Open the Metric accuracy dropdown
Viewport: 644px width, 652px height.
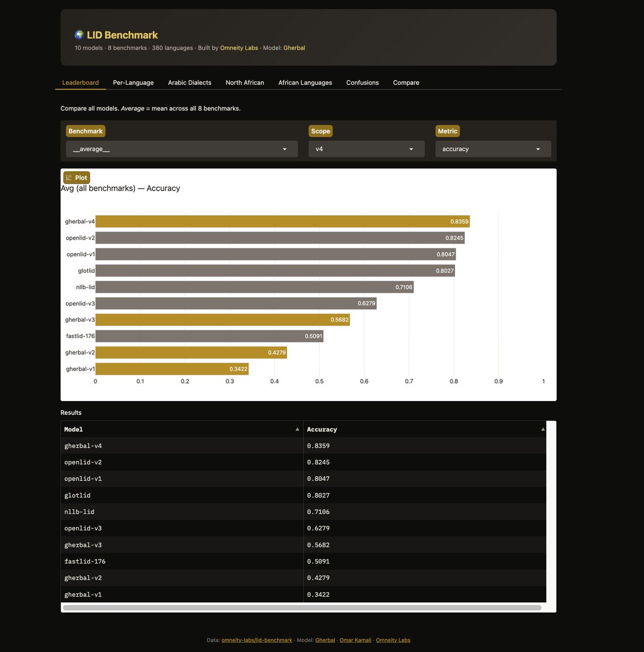point(493,149)
